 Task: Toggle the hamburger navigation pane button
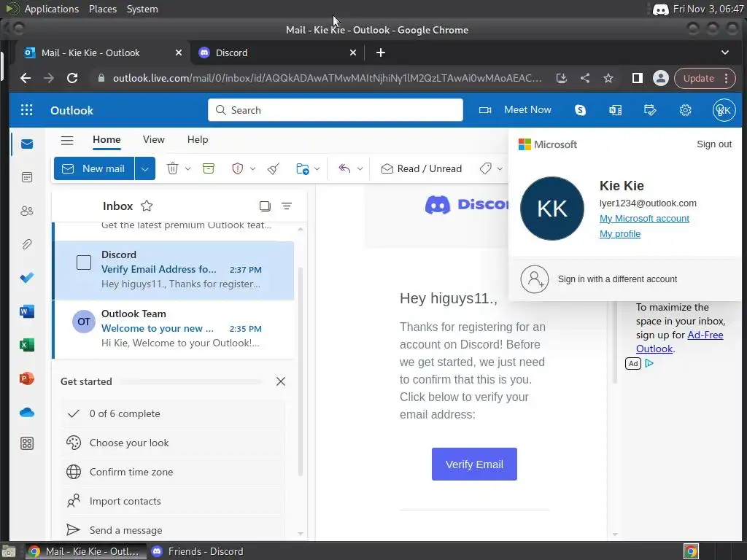pyautogui.click(x=67, y=140)
